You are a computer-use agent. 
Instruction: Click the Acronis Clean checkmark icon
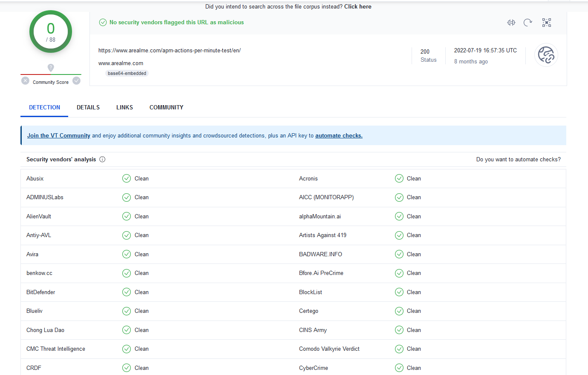pos(399,178)
